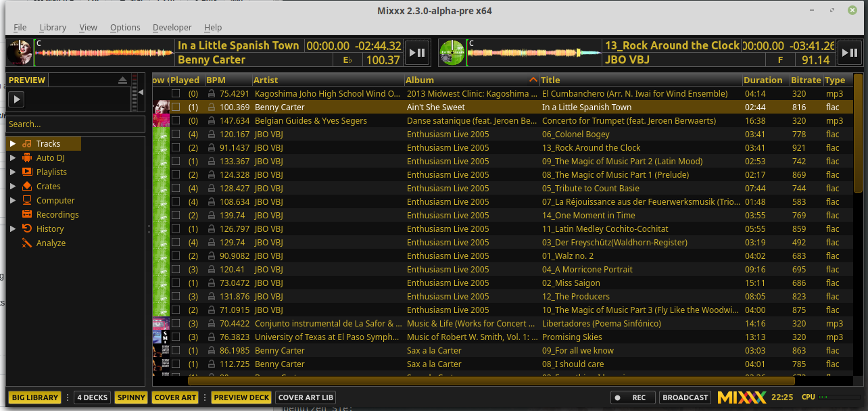868x411 pixels.
Task: Toggle the SPINNY button
Action: pyautogui.click(x=131, y=397)
